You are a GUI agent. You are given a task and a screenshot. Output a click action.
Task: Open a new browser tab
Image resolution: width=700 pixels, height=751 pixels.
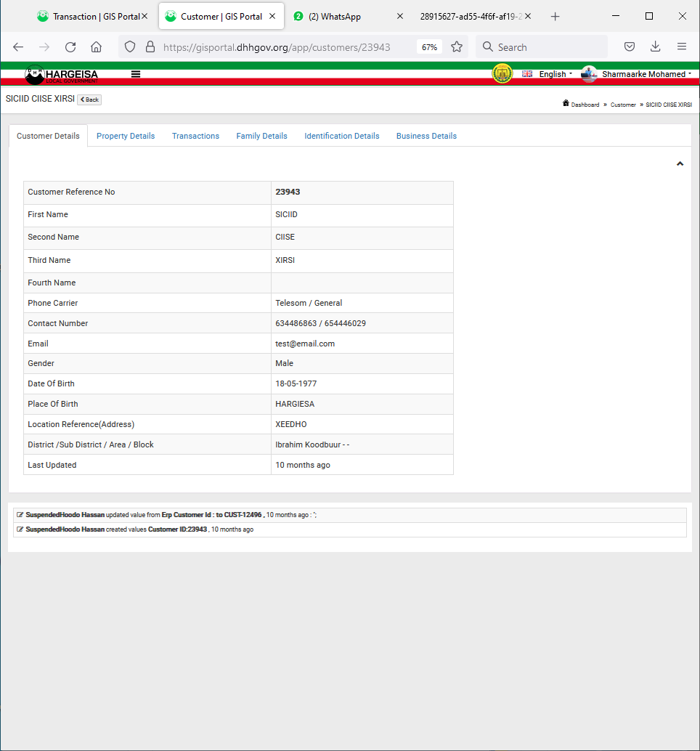pyautogui.click(x=555, y=17)
